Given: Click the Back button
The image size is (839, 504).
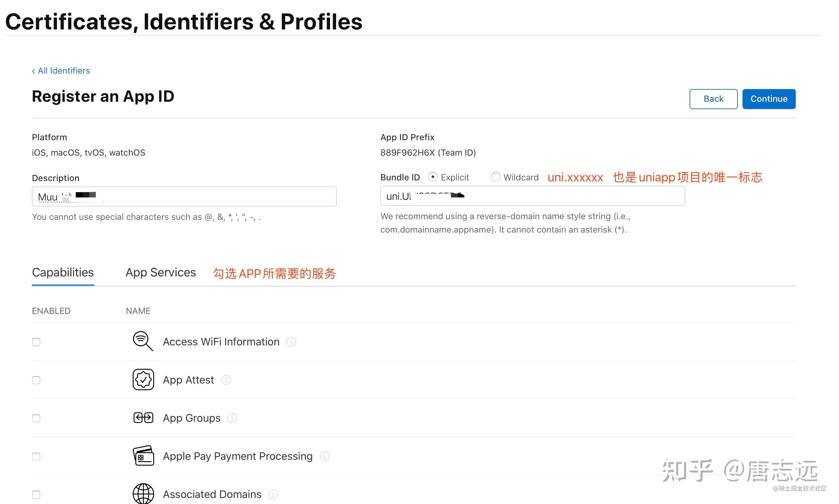Looking at the screenshot, I should (x=713, y=98).
